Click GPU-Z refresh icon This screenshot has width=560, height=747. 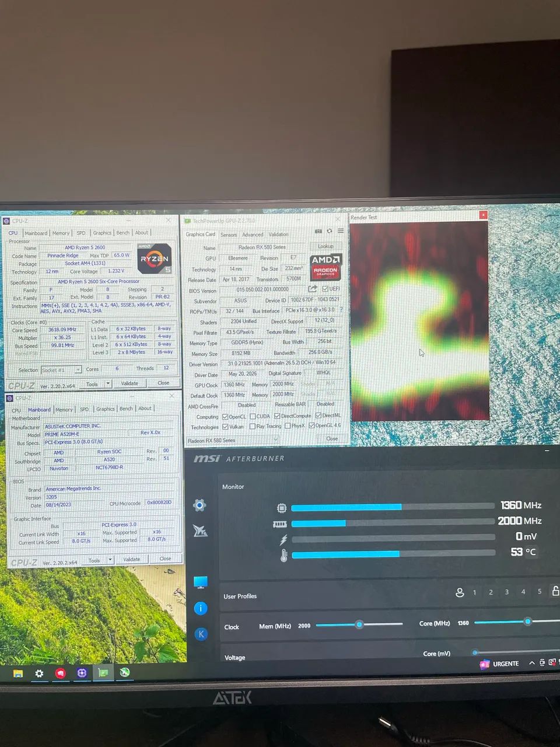click(330, 231)
